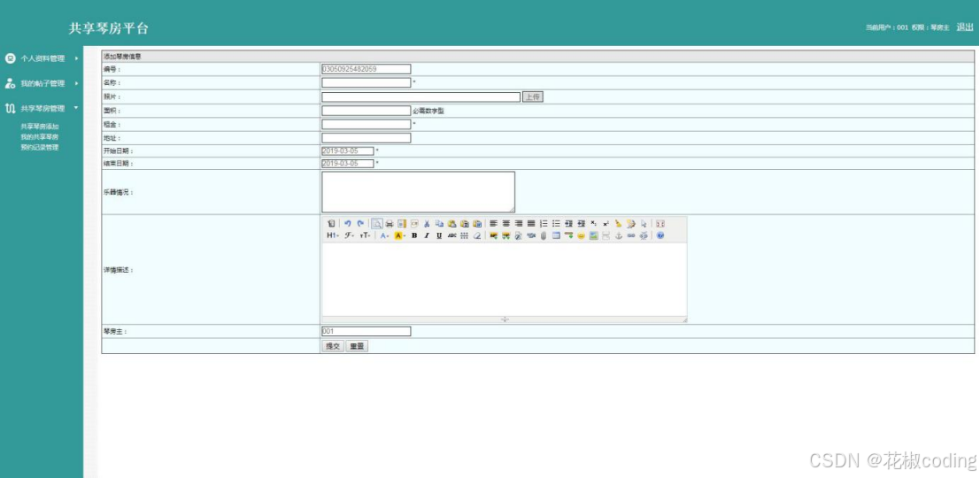
Task: Click the undo arrow in editor toolbar
Action: tap(348, 224)
